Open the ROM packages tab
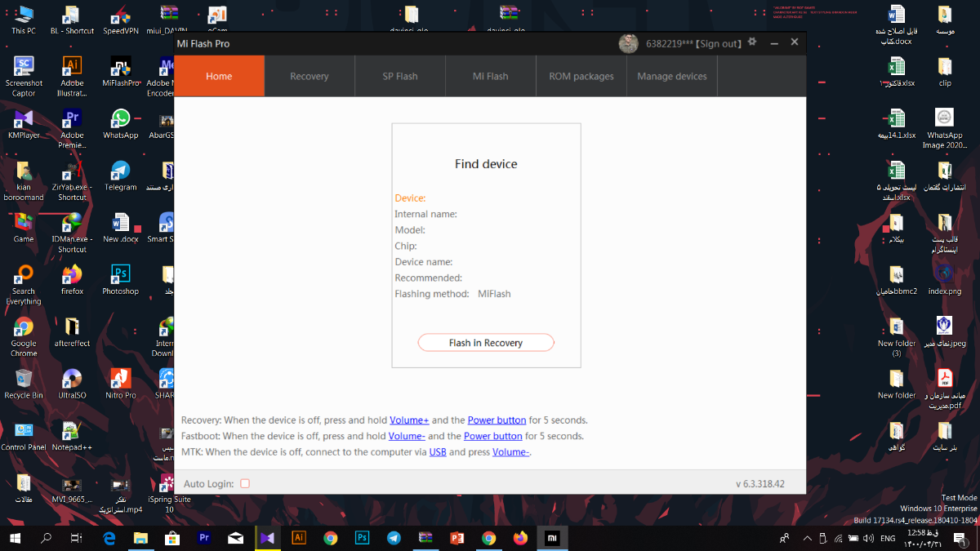The image size is (980, 551). coord(581,76)
